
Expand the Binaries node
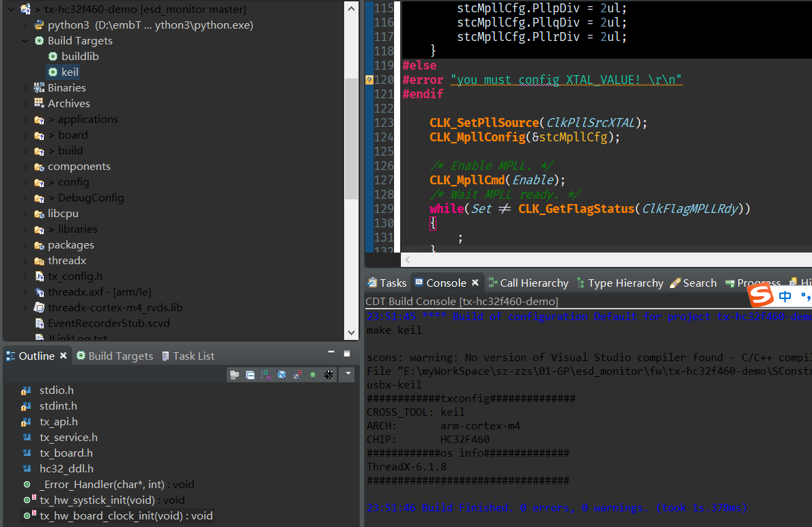pos(25,88)
